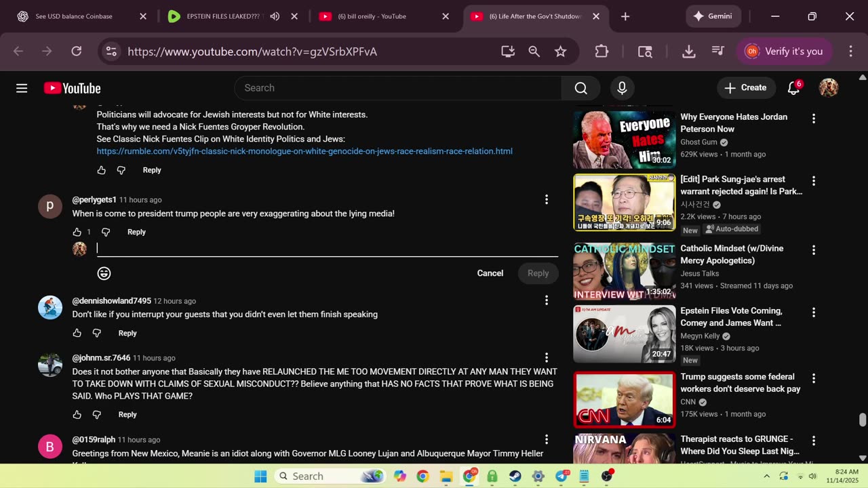Click the YouTube search box
The image size is (868, 488).
coord(397,88)
